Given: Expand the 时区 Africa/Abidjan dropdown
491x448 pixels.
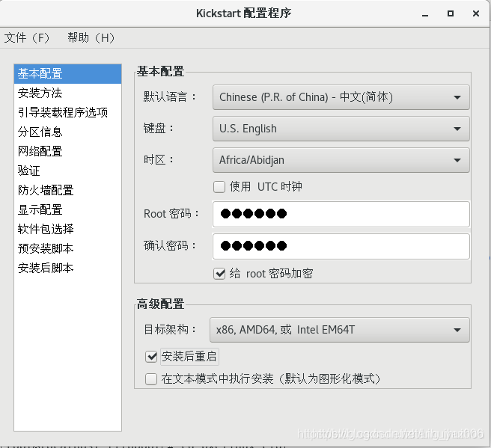Looking at the screenshot, I should coord(341,160).
